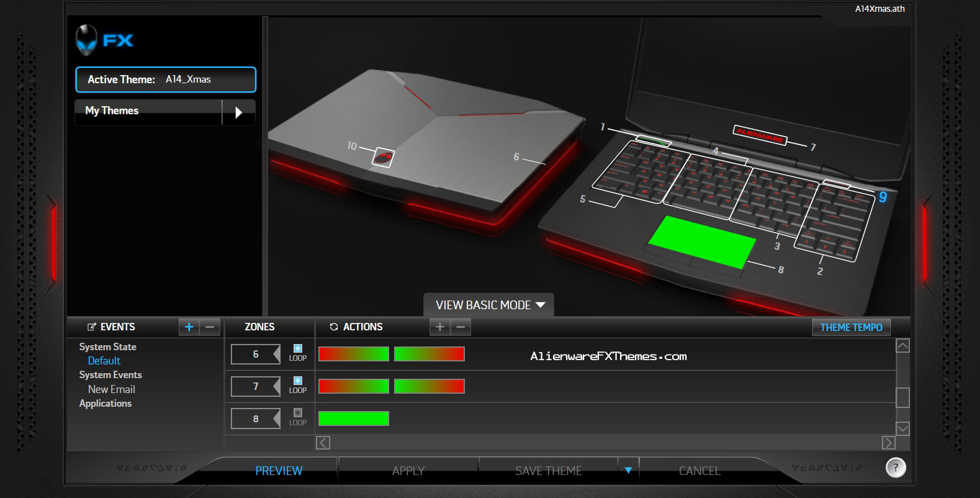Click AlienwareFXThemes.com text

click(608, 356)
